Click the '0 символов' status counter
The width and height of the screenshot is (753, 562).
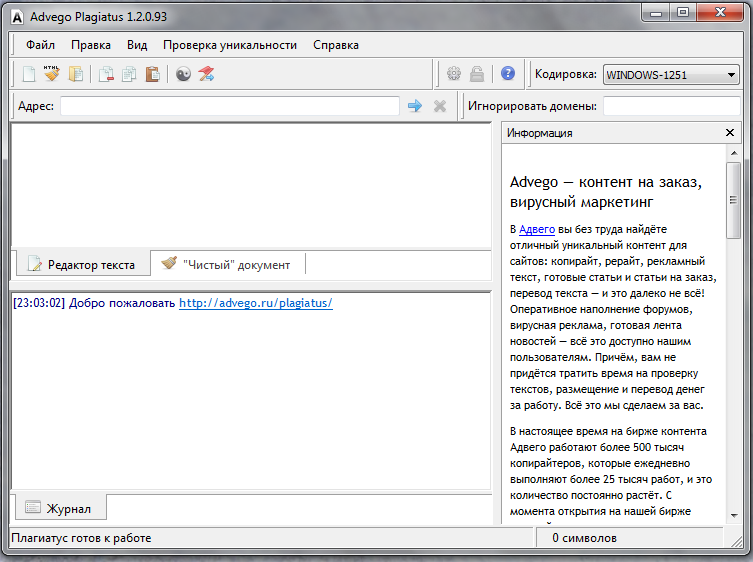tap(584, 538)
